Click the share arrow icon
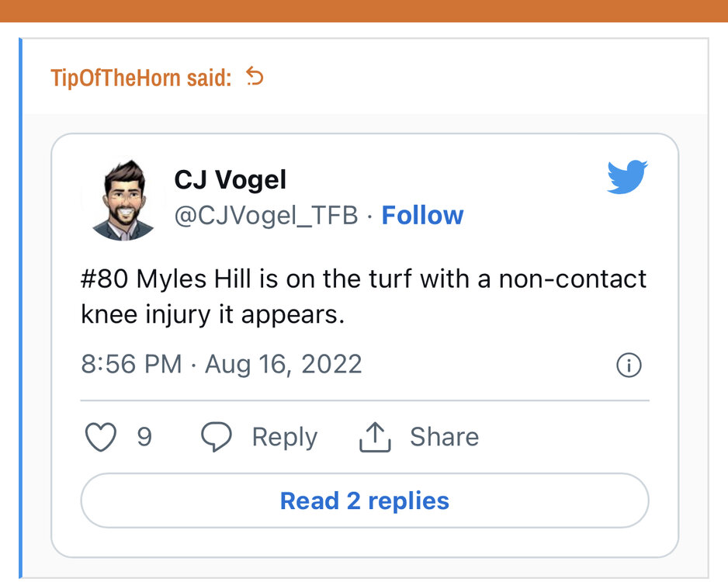Viewport: 728px width, 582px height. pyautogui.click(x=374, y=438)
